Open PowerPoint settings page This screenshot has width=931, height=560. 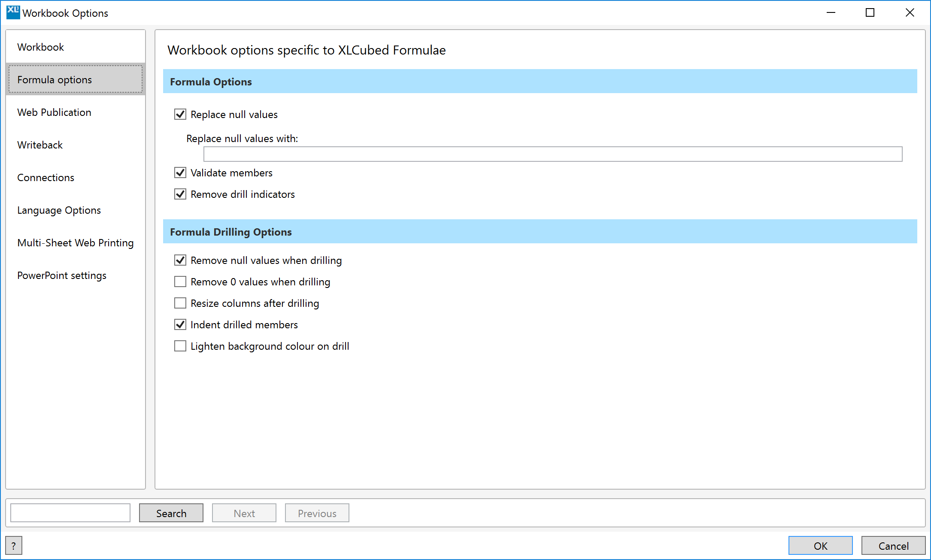(x=76, y=275)
